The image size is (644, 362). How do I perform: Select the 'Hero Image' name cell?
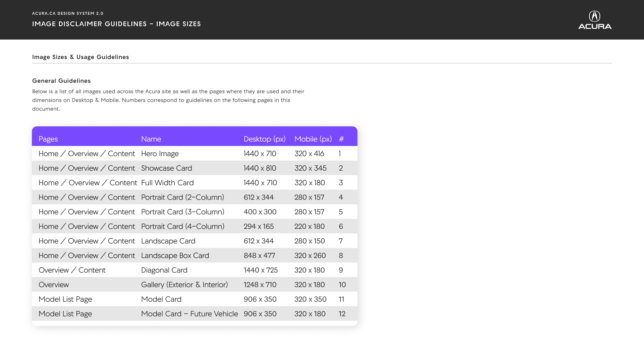coord(160,154)
